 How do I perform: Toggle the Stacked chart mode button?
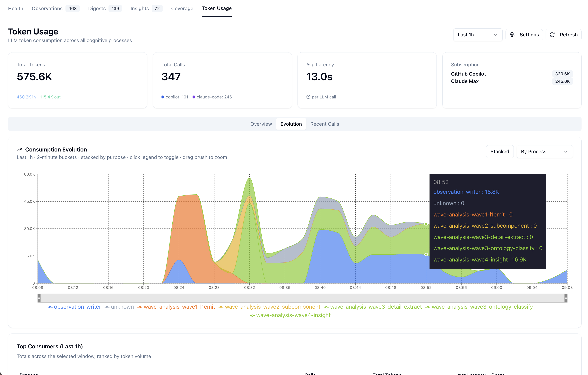[500, 151]
